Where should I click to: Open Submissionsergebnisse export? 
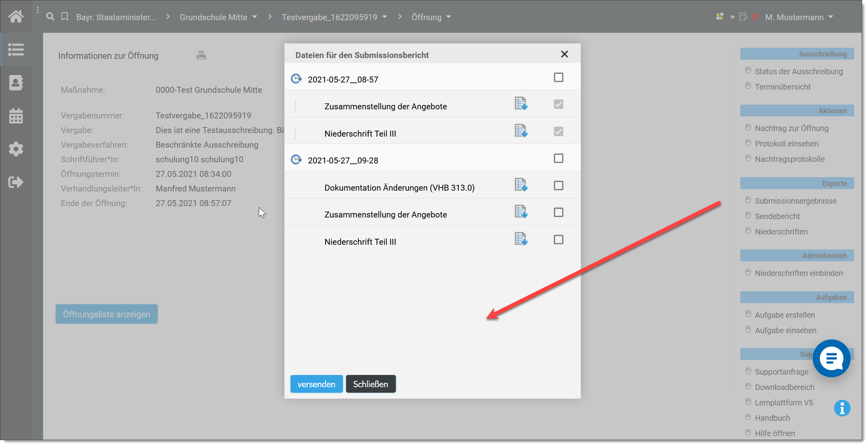(796, 201)
